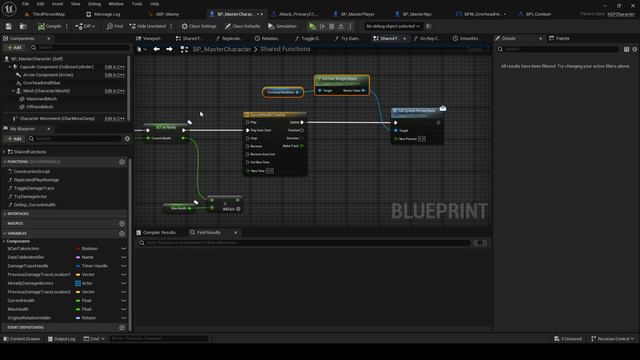Click the icon beside the debug object dropdown
The height and width of the screenshot is (360, 640).
coord(429,26)
